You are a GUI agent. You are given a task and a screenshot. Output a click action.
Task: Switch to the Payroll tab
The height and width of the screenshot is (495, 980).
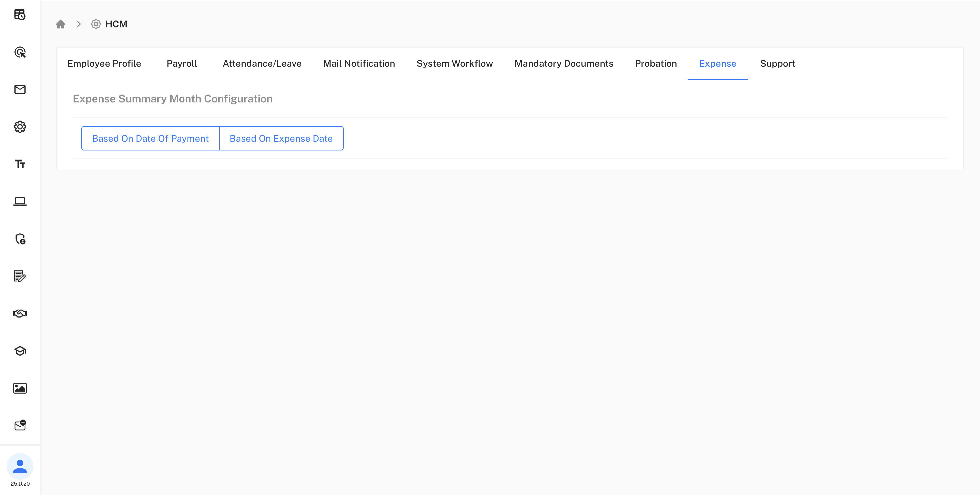181,64
